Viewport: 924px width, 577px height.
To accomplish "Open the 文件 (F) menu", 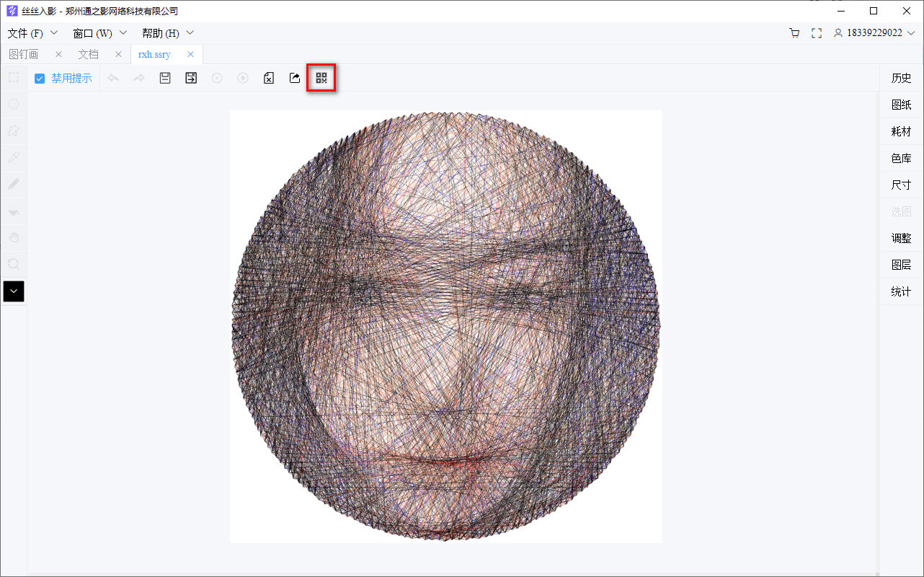I will [26, 32].
